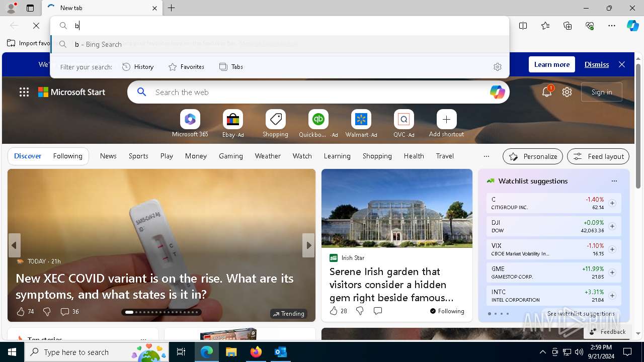Filter search by Tabs
644x362 pixels.
coord(231,67)
